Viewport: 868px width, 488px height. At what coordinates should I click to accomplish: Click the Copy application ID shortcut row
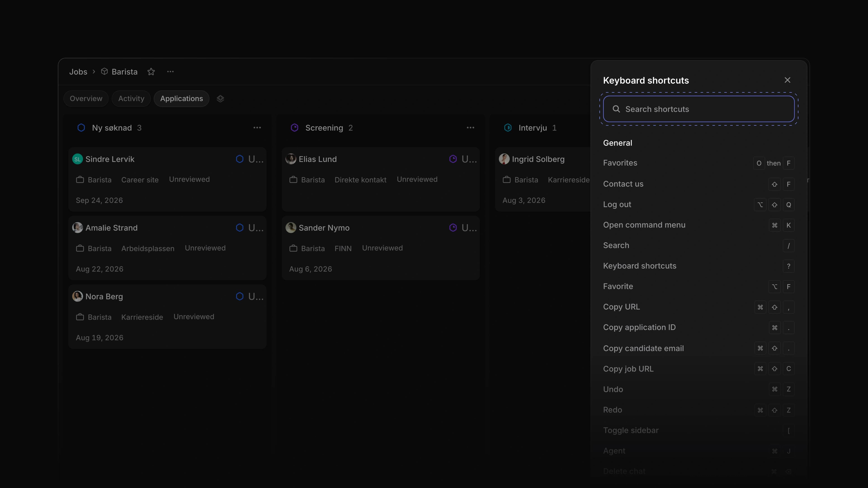pyautogui.click(x=698, y=327)
